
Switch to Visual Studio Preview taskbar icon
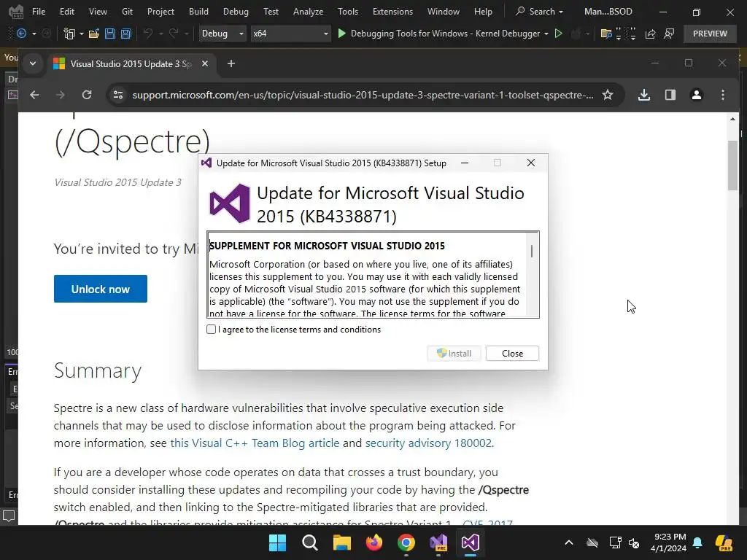[x=438, y=542]
